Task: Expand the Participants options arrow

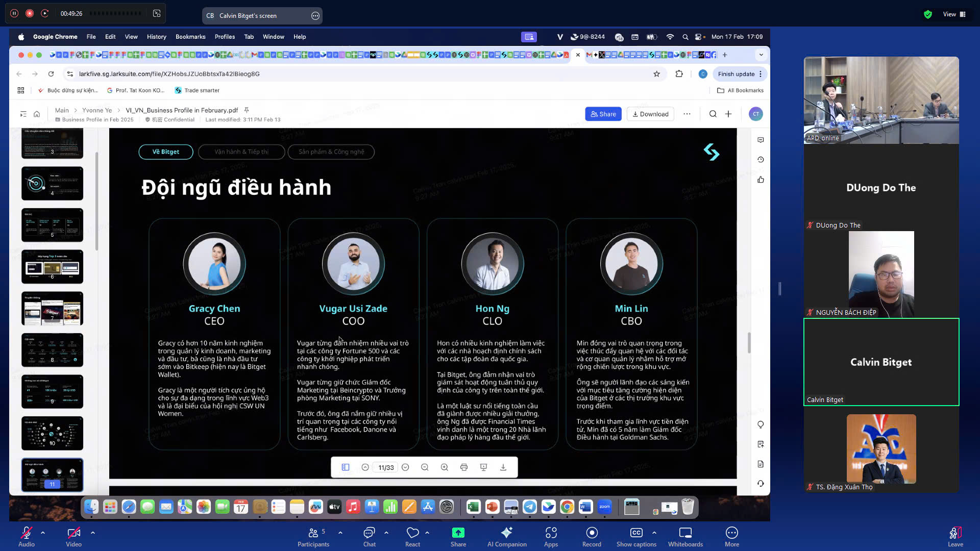Action: (x=340, y=533)
